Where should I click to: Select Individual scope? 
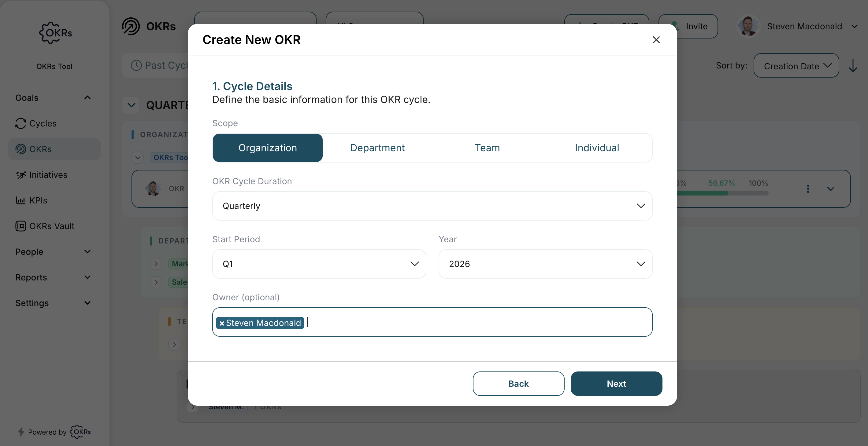tap(597, 148)
